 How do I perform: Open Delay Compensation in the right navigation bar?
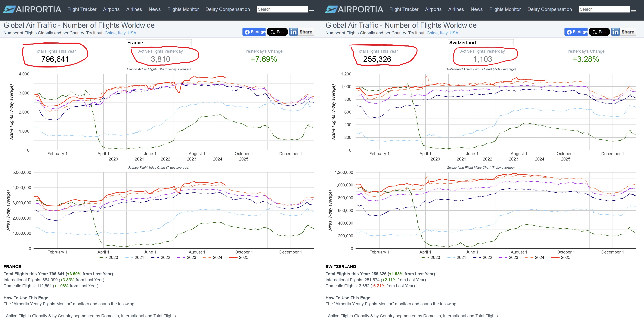click(x=549, y=9)
